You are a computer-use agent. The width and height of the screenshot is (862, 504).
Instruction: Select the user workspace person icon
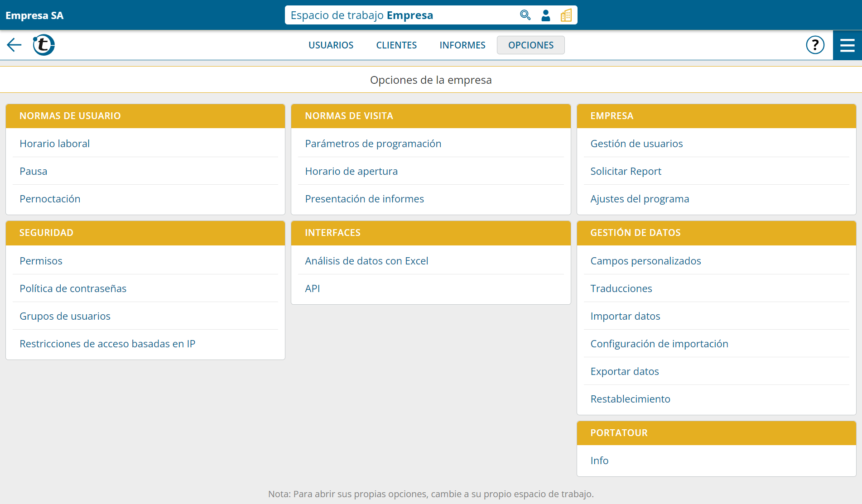[546, 15]
